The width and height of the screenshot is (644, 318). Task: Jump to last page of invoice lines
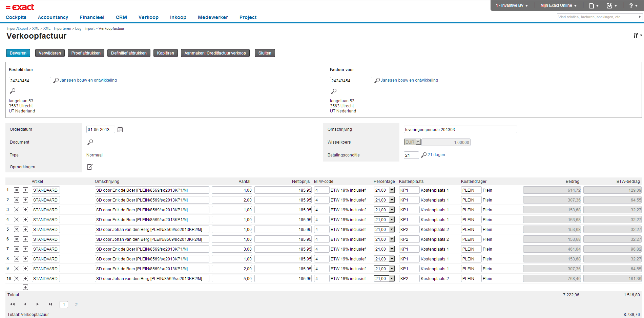(x=50, y=304)
